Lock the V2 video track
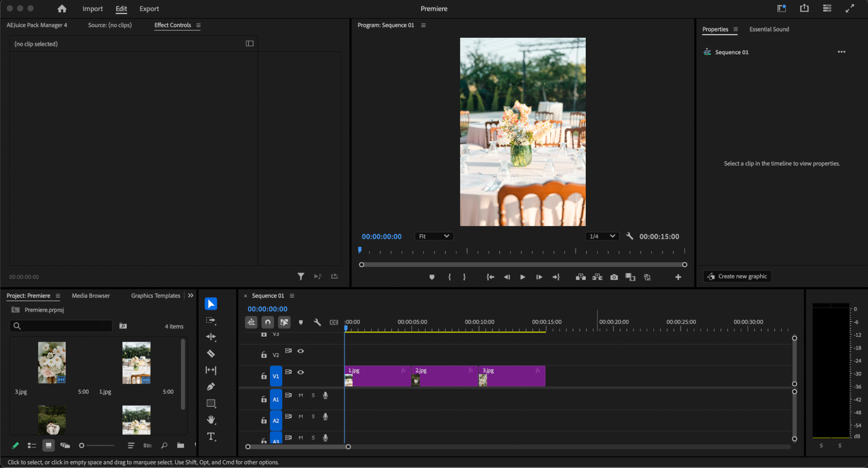This screenshot has height=468, width=868. point(264,355)
